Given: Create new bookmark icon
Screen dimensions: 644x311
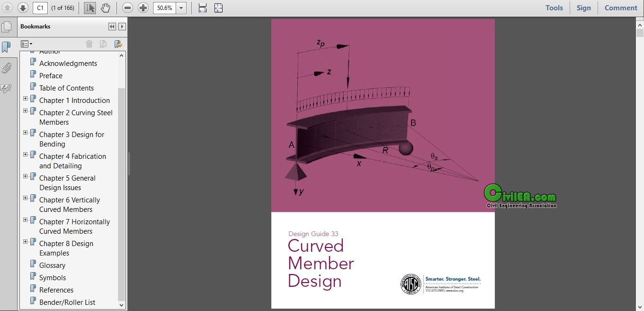Looking at the screenshot, I should [x=103, y=44].
